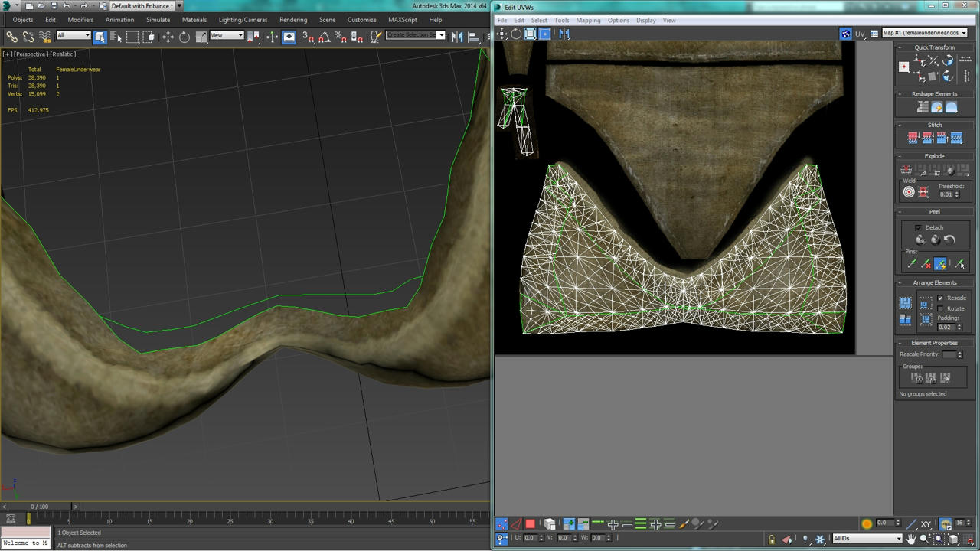The height and width of the screenshot is (551, 980).
Task: Click the Bind to Space Warp icon
Action: pos(45,36)
